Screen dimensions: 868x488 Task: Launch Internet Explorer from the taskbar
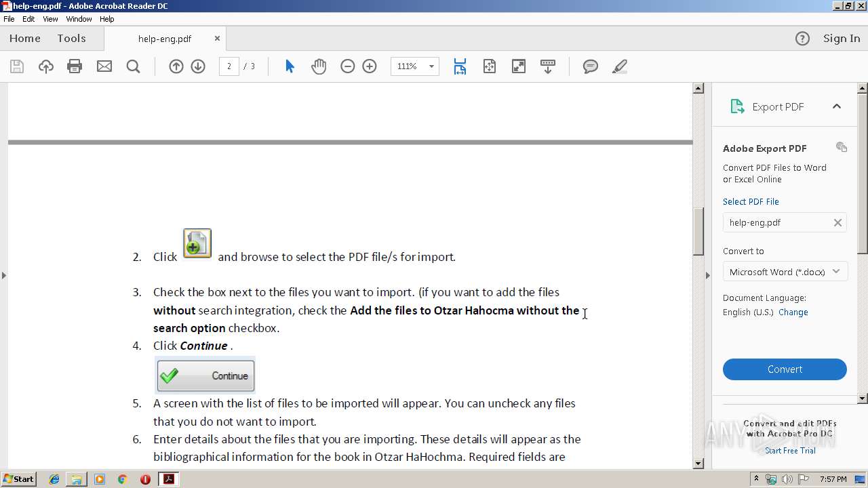click(x=54, y=479)
